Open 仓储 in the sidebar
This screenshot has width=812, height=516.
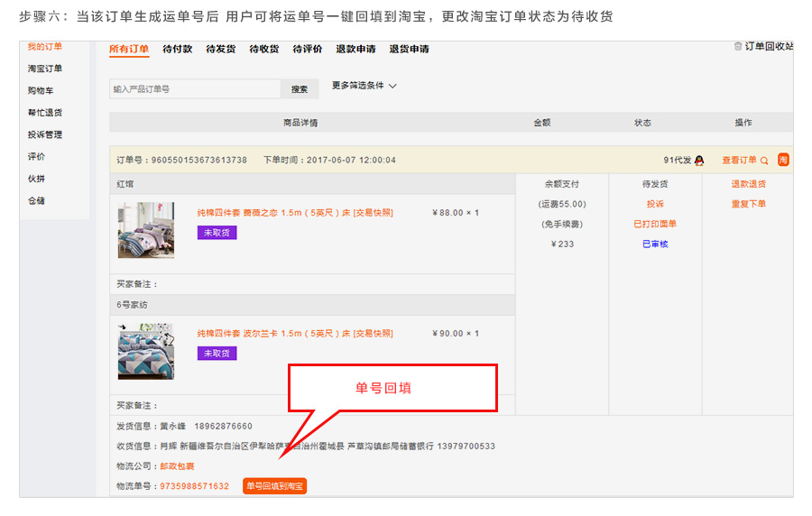click(36, 201)
